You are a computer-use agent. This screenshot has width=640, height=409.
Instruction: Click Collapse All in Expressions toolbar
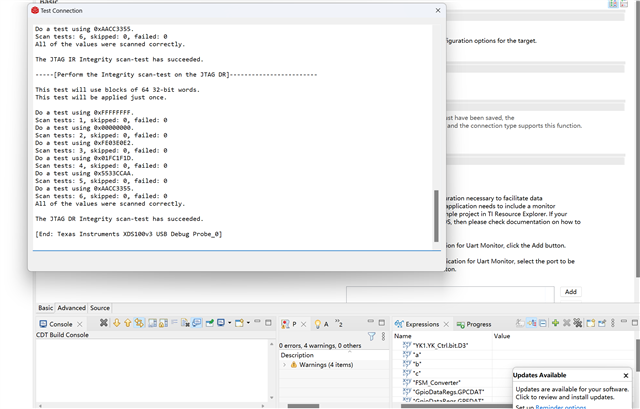tap(543, 323)
